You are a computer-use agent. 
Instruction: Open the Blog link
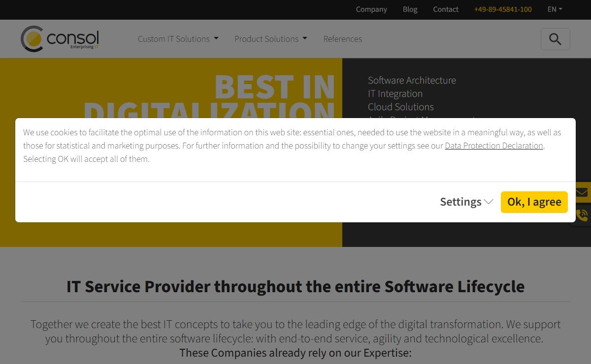410,9
